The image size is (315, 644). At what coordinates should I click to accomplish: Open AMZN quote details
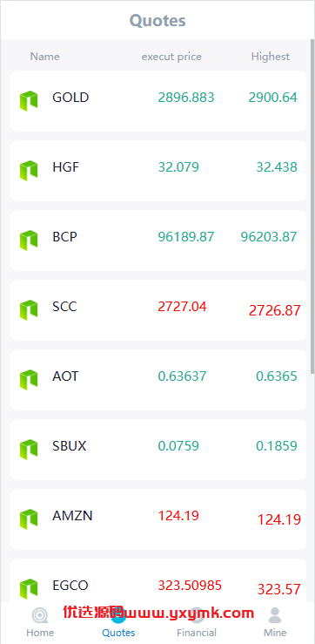click(157, 519)
